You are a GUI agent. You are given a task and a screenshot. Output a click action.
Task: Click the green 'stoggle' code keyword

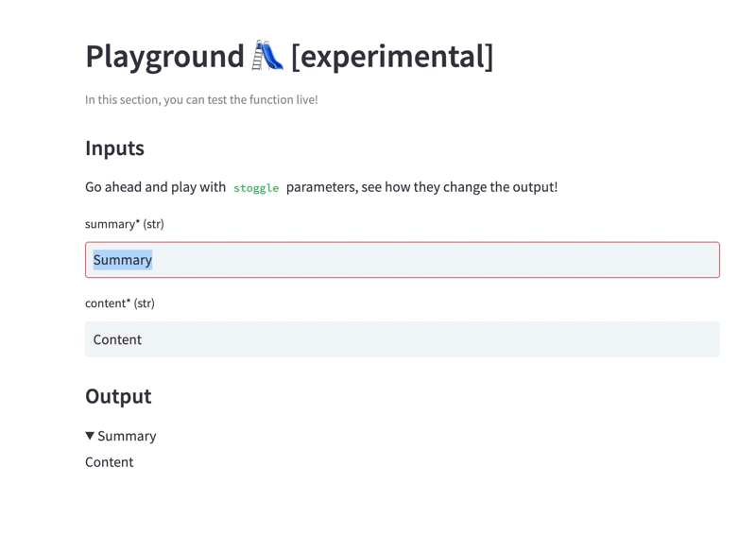(x=256, y=188)
